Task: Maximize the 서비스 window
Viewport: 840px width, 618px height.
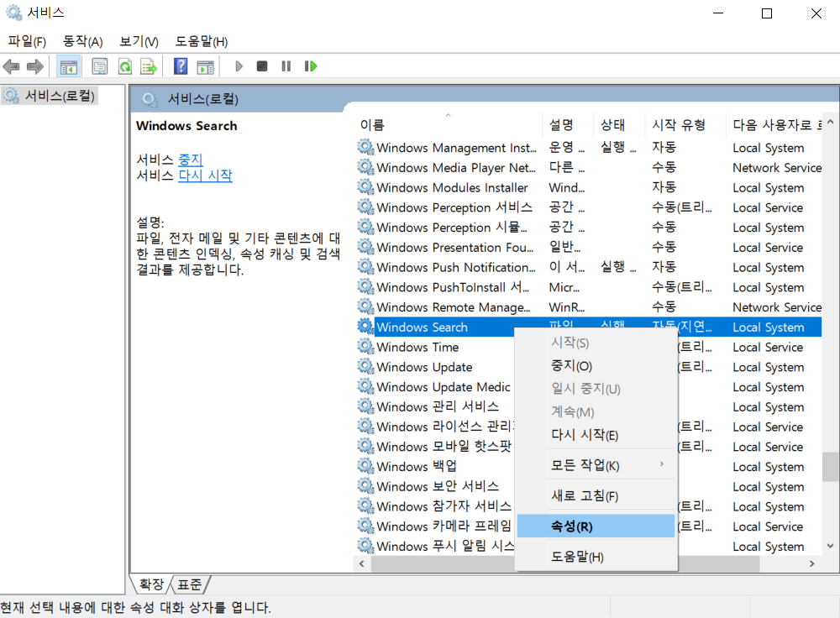Action: [767, 13]
